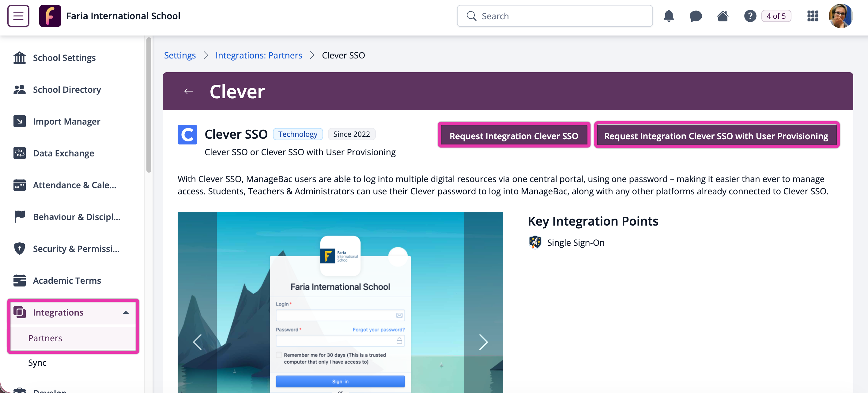Click the Import Manager arrow icon
The height and width of the screenshot is (393, 868).
[x=20, y=121]
